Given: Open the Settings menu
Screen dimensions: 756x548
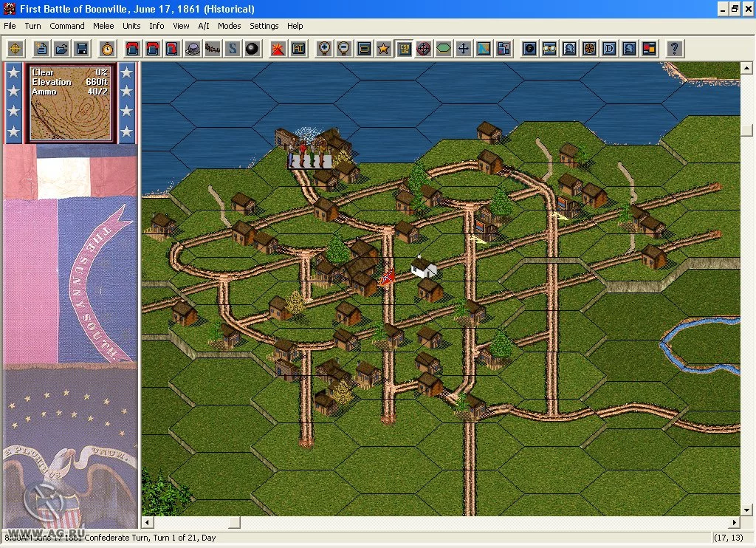Looking at the screenshot, I should click(x=264, y=26).
